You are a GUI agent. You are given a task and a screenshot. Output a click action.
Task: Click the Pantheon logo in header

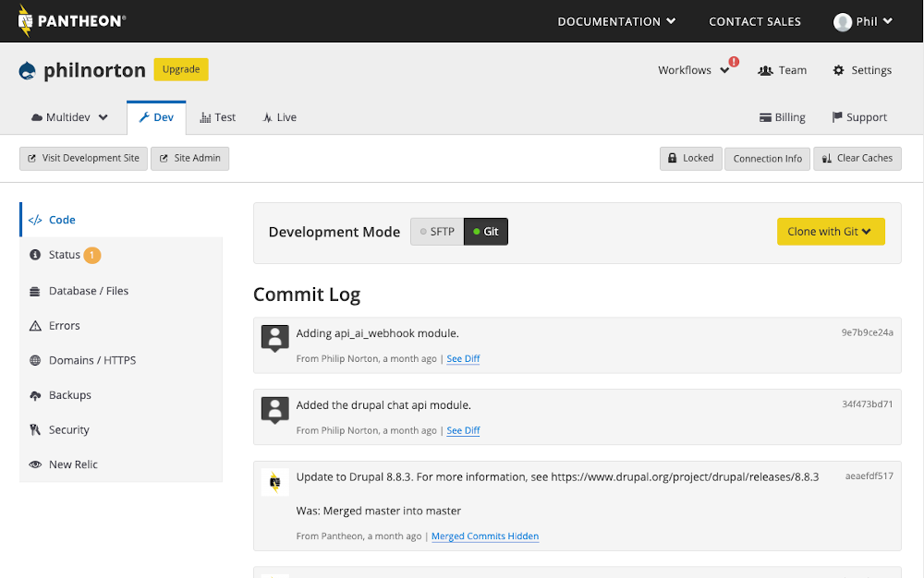(x=71, y=21)
